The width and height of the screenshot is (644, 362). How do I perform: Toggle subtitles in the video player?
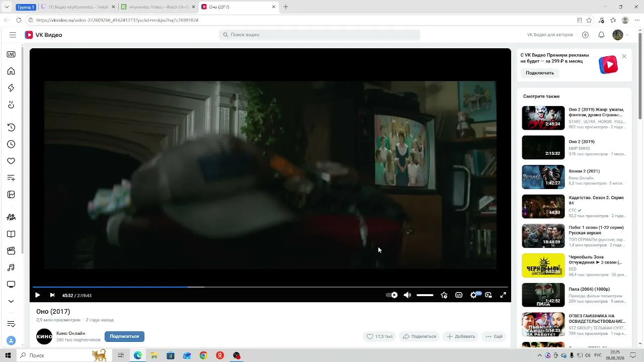pyautogui.click(x=459, y=295)
